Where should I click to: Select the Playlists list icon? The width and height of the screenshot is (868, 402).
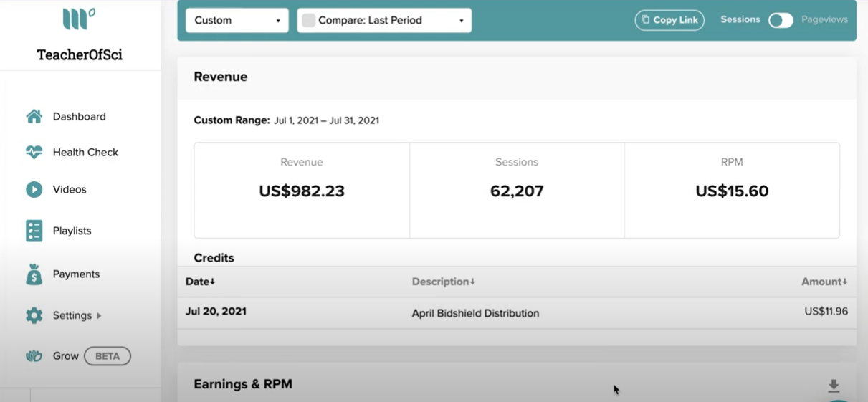34,231
